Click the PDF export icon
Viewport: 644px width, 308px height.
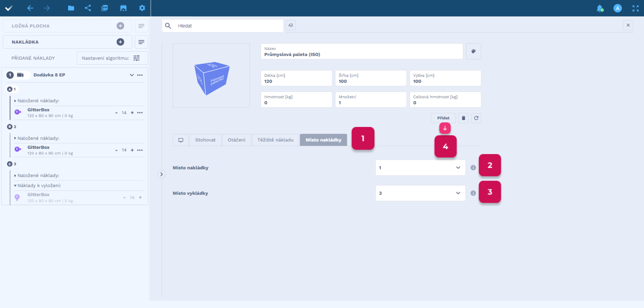[105, 8]
